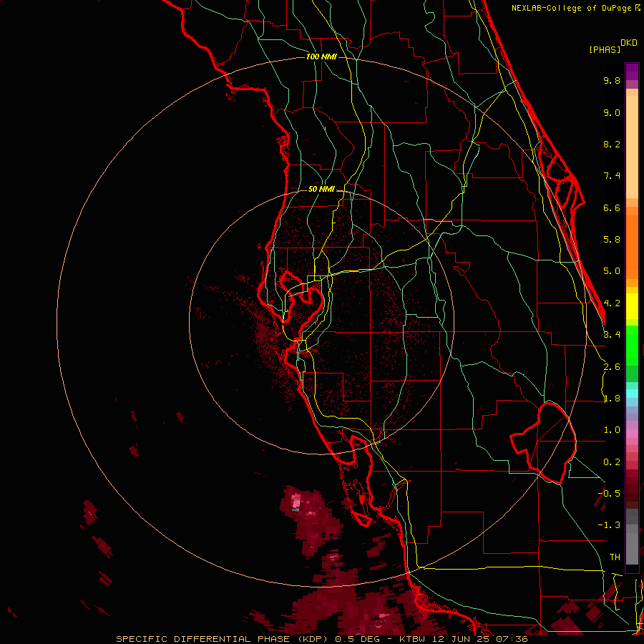
Task: Click the 9.8 scale value
Action: [x=612, y=80]
